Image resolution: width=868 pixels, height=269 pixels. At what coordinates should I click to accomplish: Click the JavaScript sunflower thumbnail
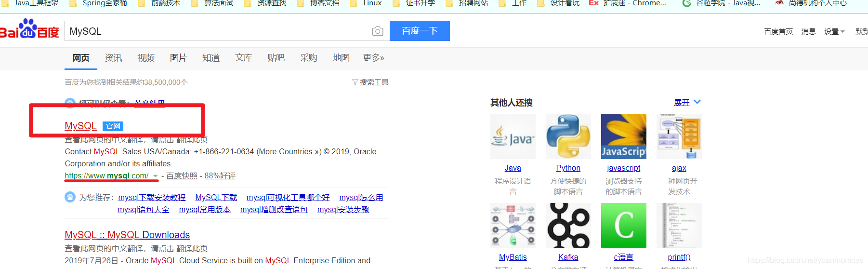coord(624,136)
